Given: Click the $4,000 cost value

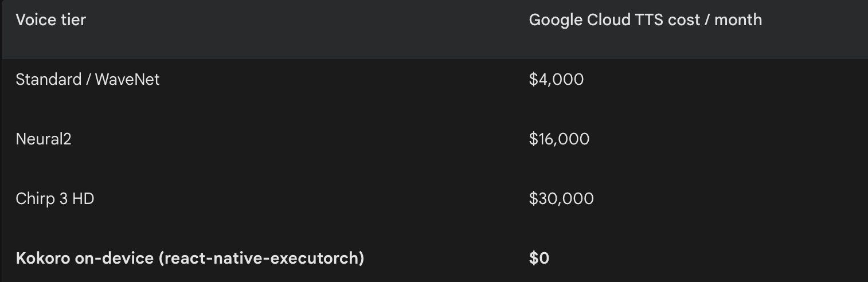Looking at the screenshot, I should (x=556, y=80).
